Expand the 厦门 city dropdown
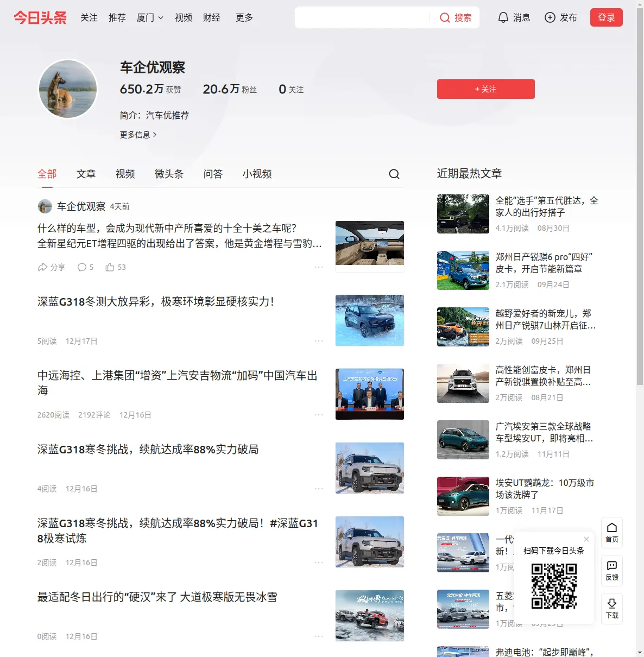Image resolution: width=644 pixels, height=657 pixels. pyautogui.click(x=150, y=18)
